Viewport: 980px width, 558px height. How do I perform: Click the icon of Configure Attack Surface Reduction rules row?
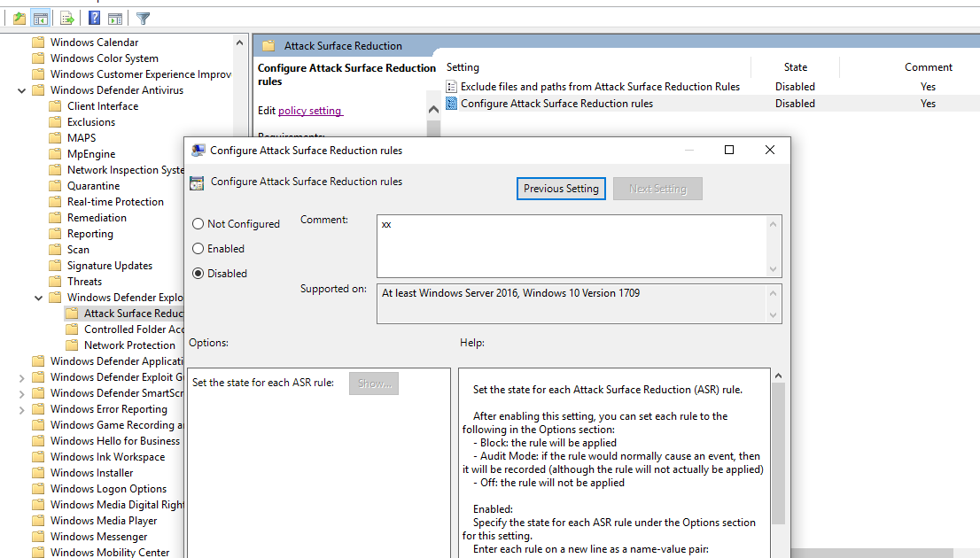point(451,104)
